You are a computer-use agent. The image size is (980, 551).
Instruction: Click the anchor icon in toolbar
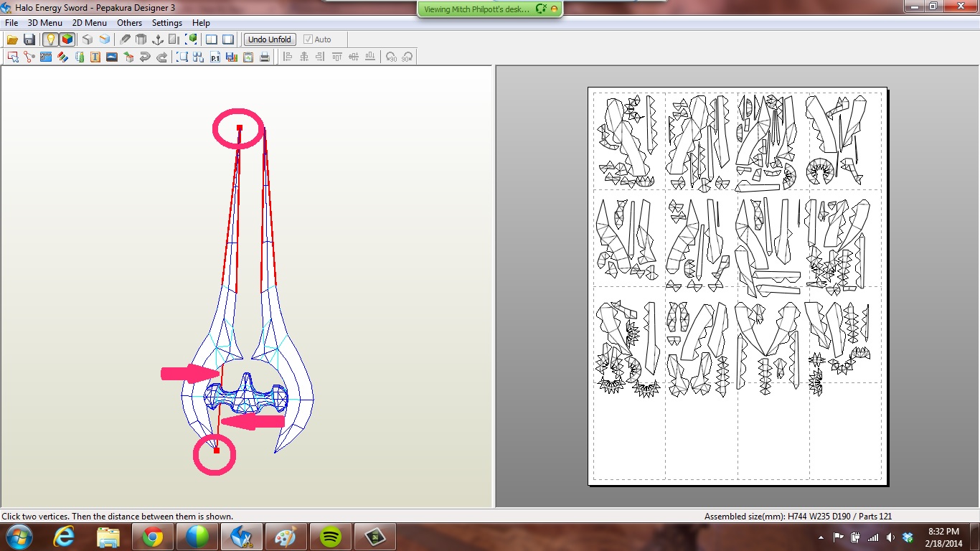click(x=158, y=39)
